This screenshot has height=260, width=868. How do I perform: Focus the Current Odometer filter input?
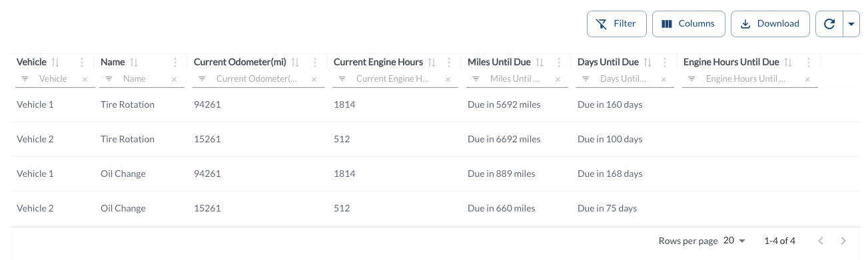[256, 79]
